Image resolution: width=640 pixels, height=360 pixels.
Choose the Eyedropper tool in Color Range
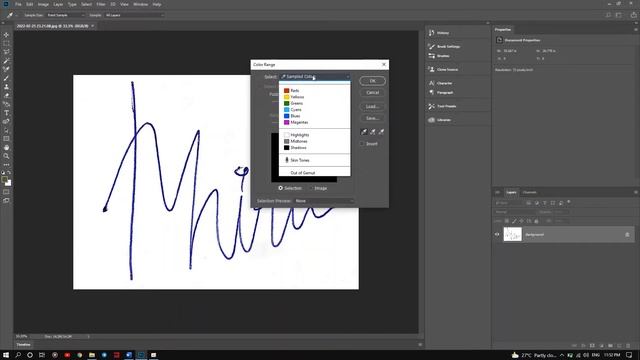pos(364,132)
